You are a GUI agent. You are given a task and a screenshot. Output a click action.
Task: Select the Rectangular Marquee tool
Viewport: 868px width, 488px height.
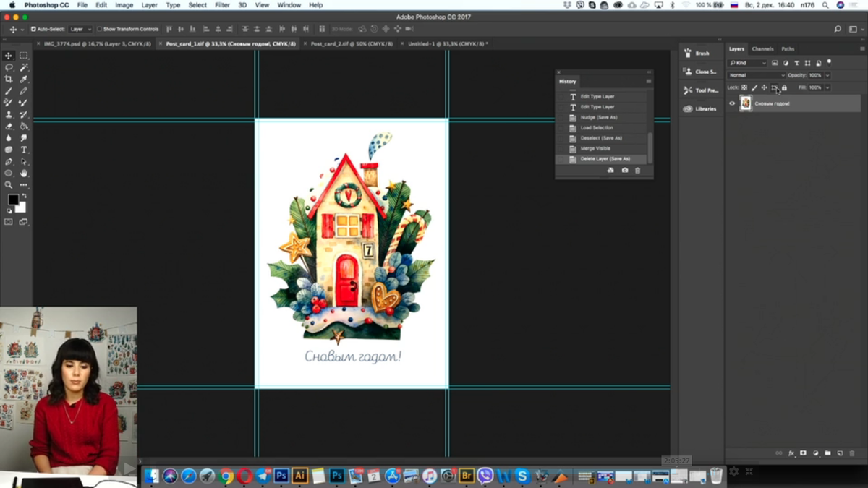tap(24, 56)
